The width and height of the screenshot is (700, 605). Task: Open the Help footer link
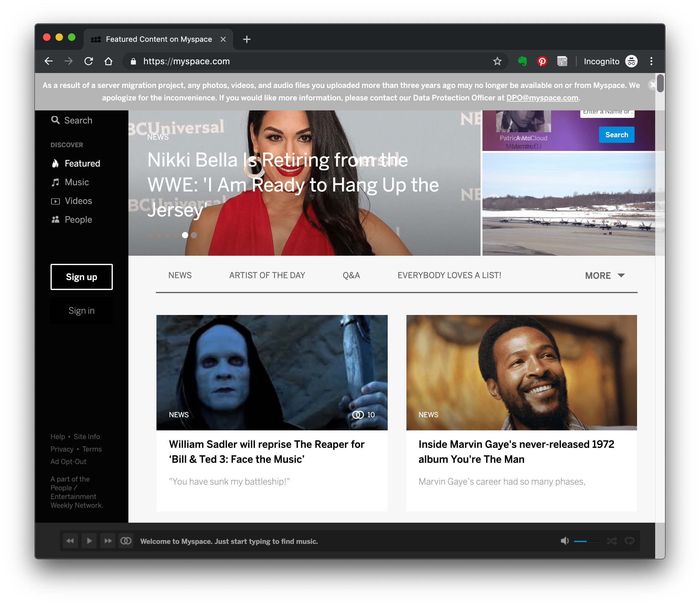(x=57, y=437)
